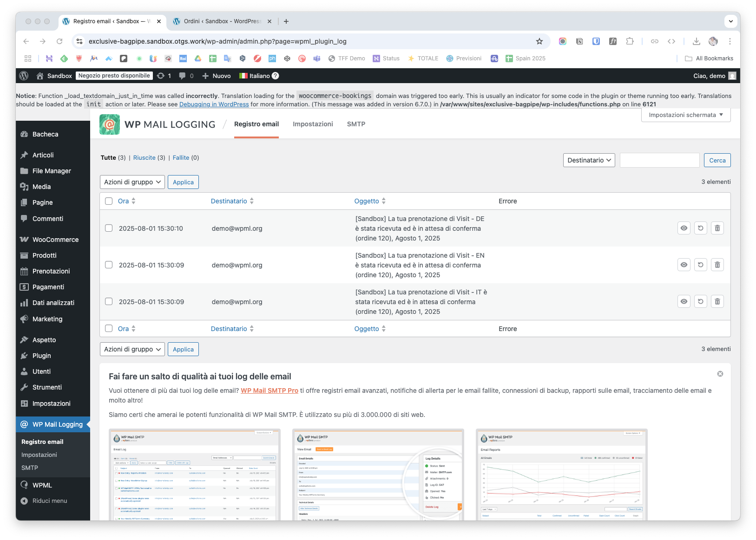Viewport: 756px width, 540px height.
Task: Delete the 15:30:10 email log entry
Action: [x=717, y=228]
